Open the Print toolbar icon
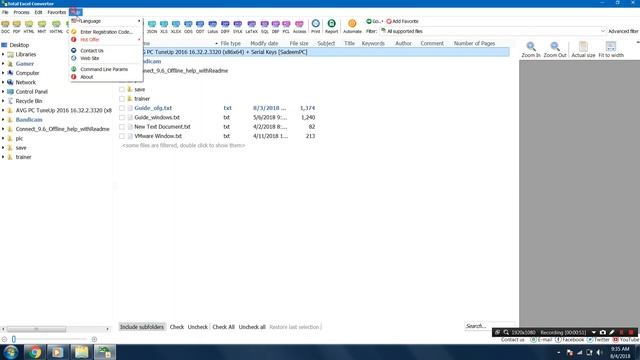 [x=316, y=26]
